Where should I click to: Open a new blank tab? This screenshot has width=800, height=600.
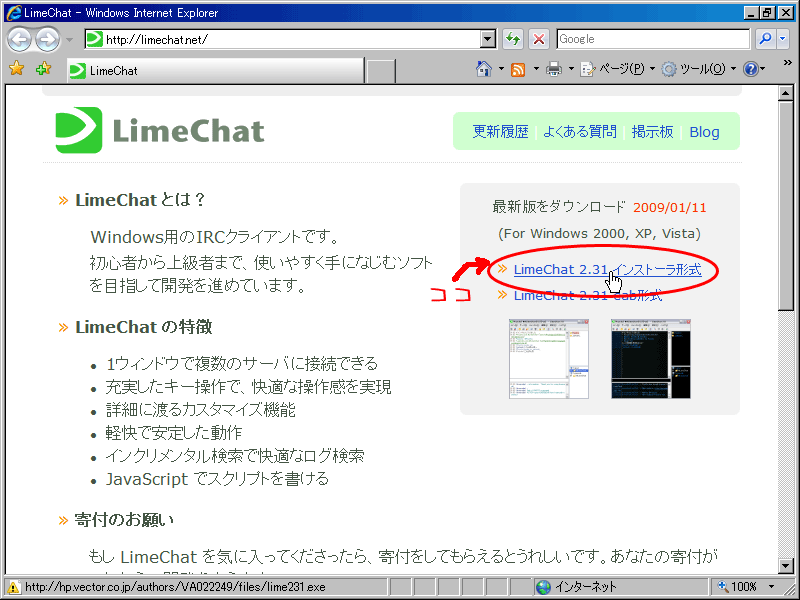[381, 71]
